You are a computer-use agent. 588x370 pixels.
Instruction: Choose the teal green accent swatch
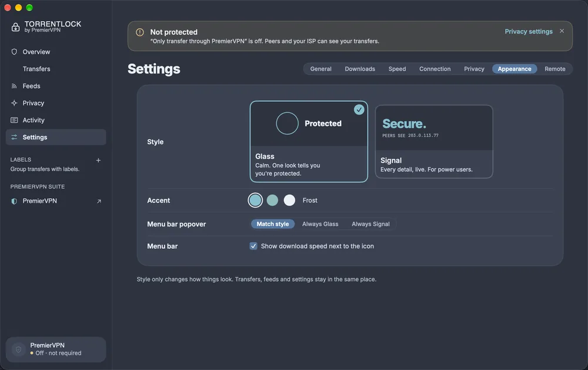(272, 201)
